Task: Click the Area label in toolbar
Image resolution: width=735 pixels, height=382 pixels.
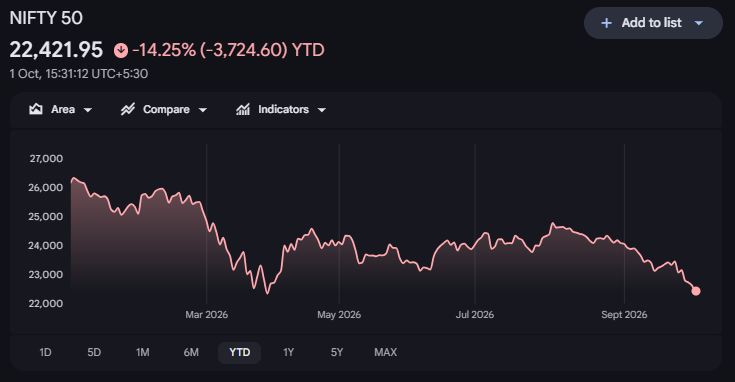Action: click(63, 109)
